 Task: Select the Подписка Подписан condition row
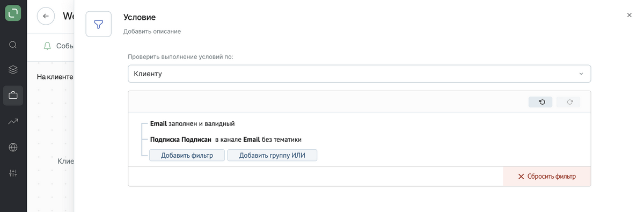[x=226, y=140]
